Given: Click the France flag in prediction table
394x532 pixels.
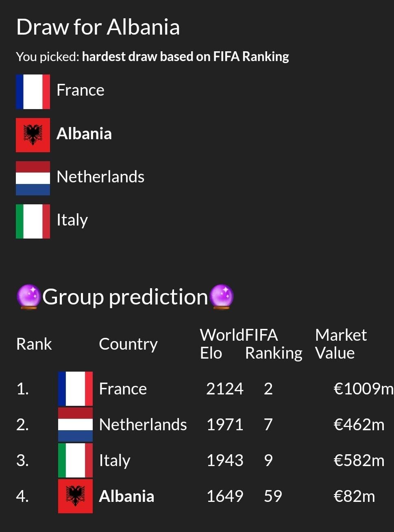Looking at the screenshot, I should tap(75, 389).
